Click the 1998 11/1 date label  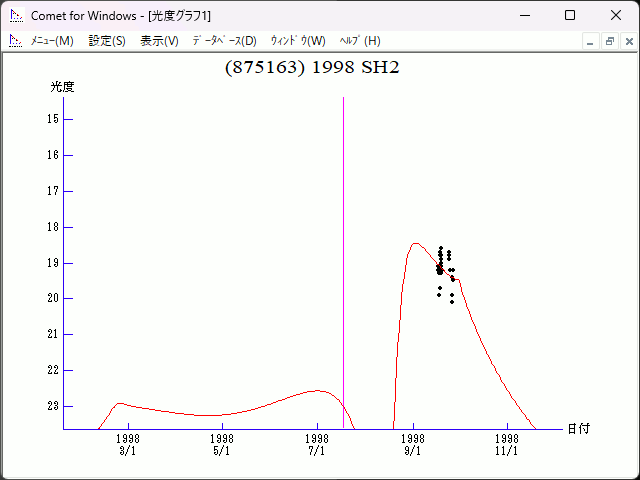point(507,444)
